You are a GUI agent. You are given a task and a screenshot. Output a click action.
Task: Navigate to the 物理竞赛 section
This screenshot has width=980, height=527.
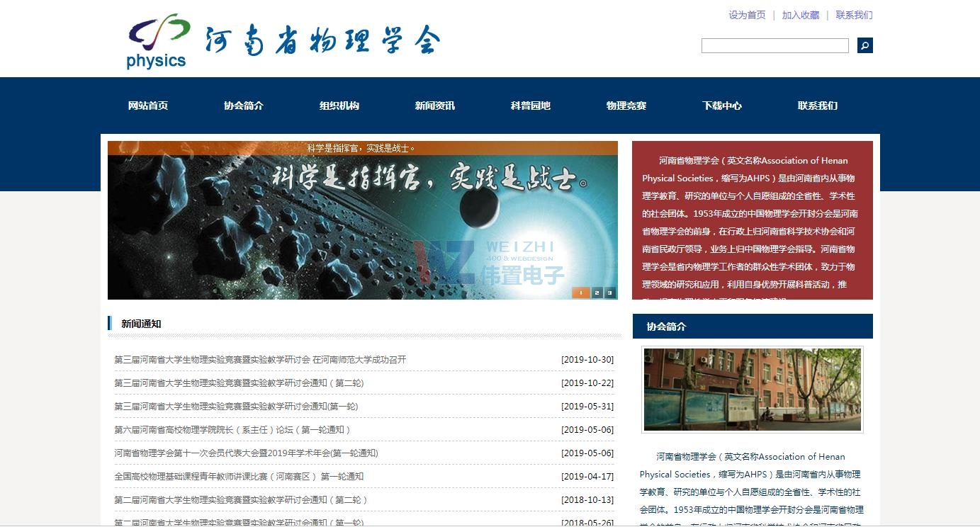point(626,106)
